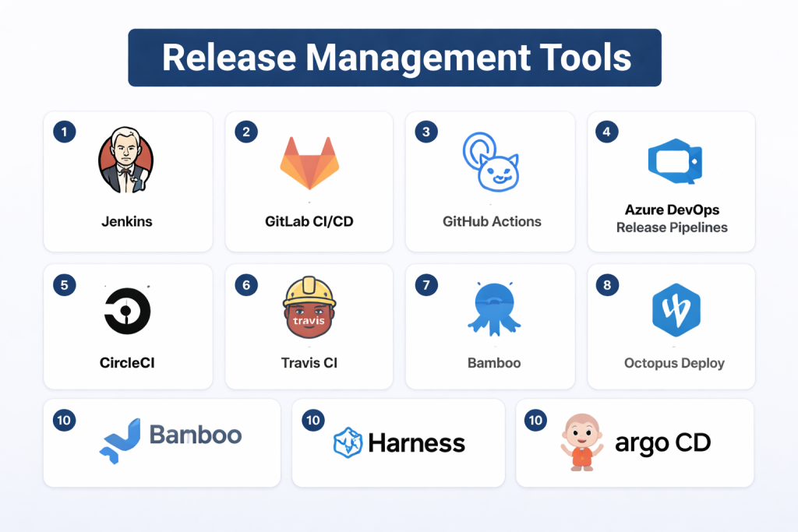The width and height of the screenshot is (798, 532).
Task: Click the number 1 badge
Action: (64, 132)
